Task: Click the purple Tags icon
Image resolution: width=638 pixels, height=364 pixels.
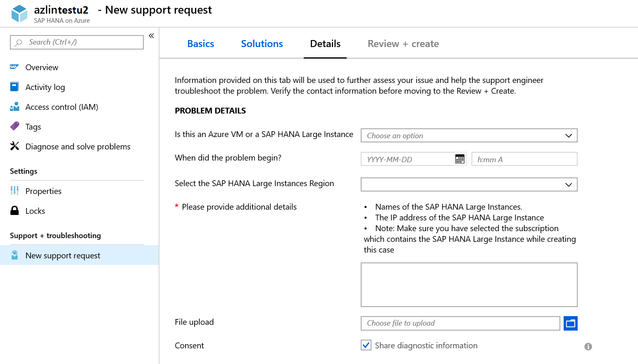Action: point(14,126)
